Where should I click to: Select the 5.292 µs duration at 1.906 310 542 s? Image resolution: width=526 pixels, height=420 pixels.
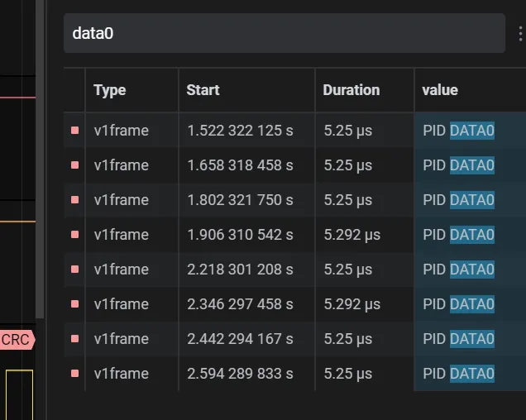point(351,235)
